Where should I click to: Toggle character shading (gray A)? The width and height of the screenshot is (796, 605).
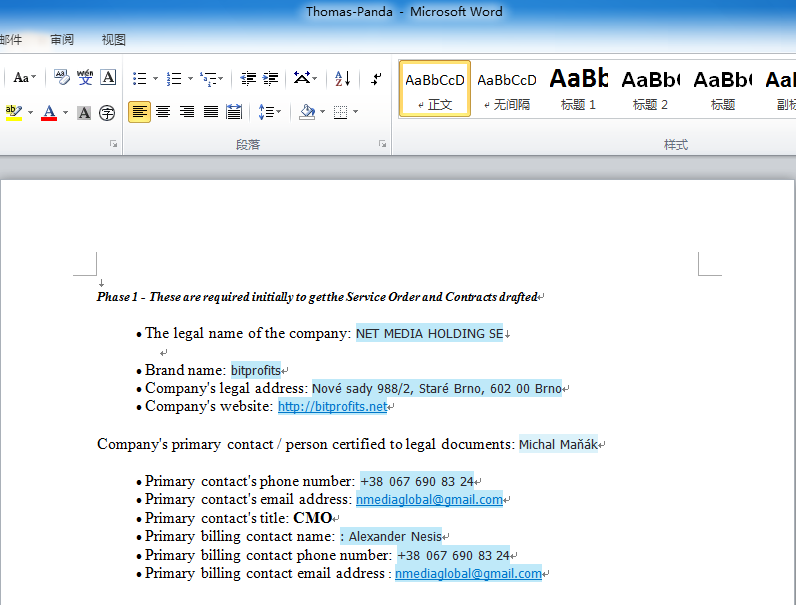point(84,112)
